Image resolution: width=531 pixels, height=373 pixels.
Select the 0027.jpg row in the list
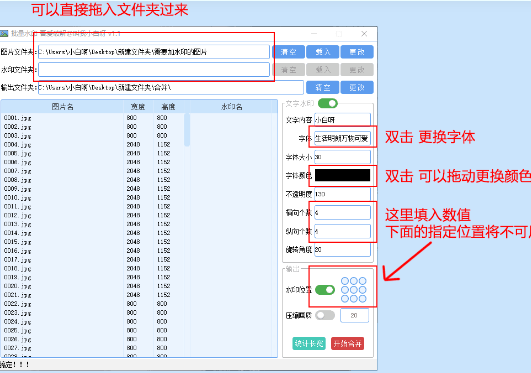[93, 348]
